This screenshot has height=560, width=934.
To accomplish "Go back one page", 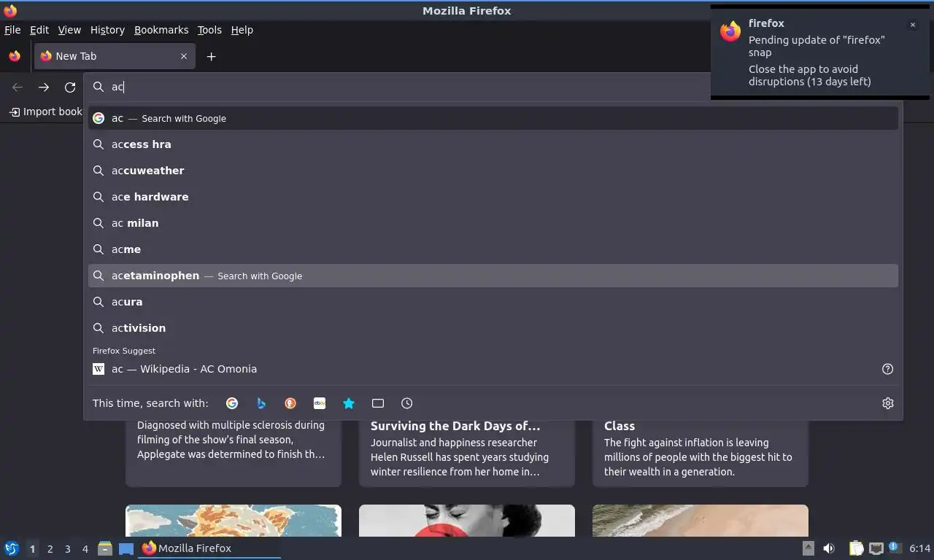I will coord(18,87).
